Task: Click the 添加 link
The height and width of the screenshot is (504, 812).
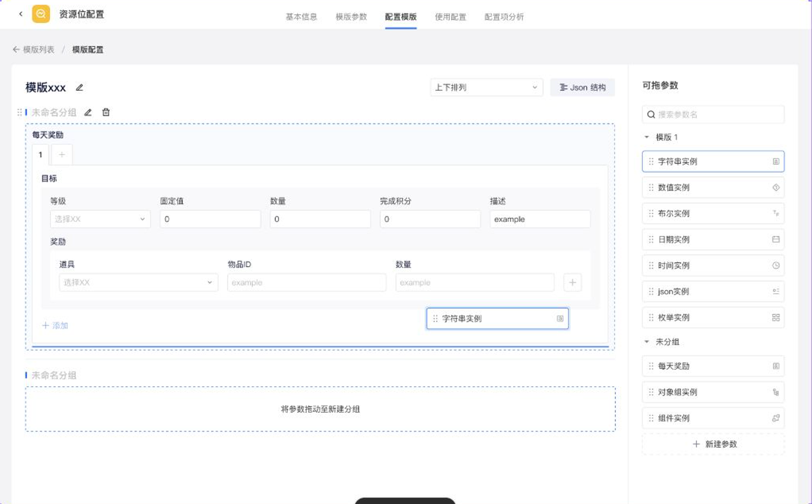Action: pyautogui.click(x=55, y=325)
